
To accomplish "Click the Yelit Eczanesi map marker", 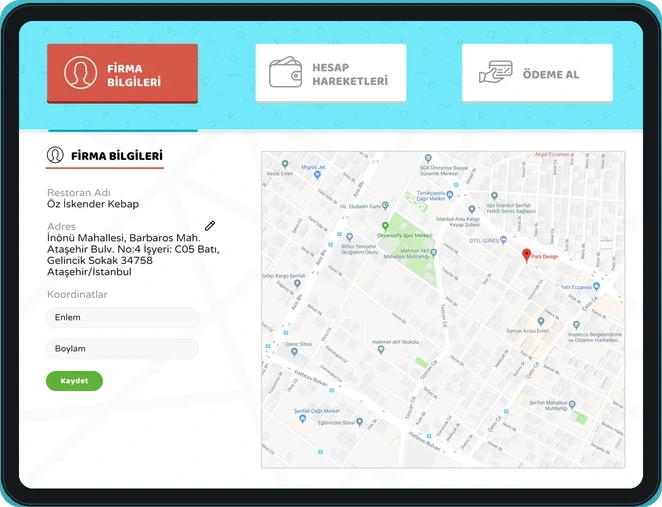I will click(596, 287).
